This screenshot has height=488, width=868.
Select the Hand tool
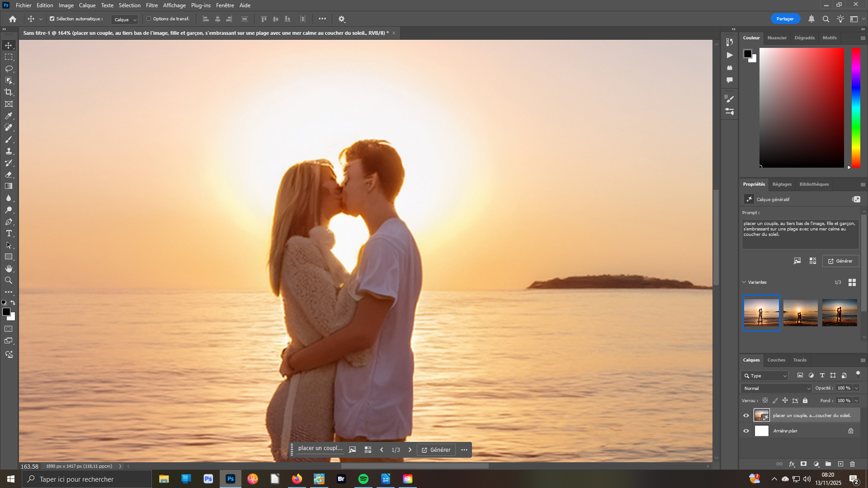pyautogui.click(x=9, y=268)
